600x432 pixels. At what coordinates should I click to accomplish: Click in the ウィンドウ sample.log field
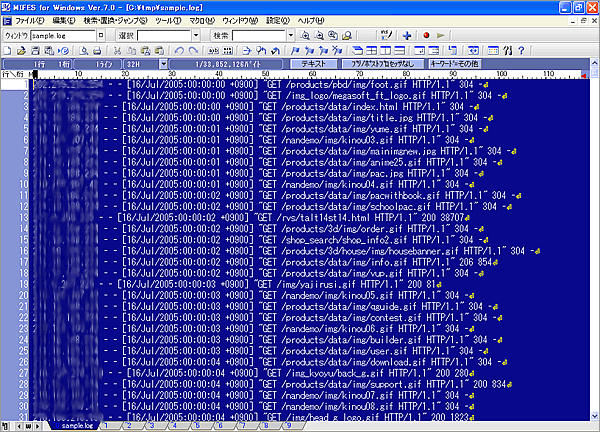coord(62,35)
